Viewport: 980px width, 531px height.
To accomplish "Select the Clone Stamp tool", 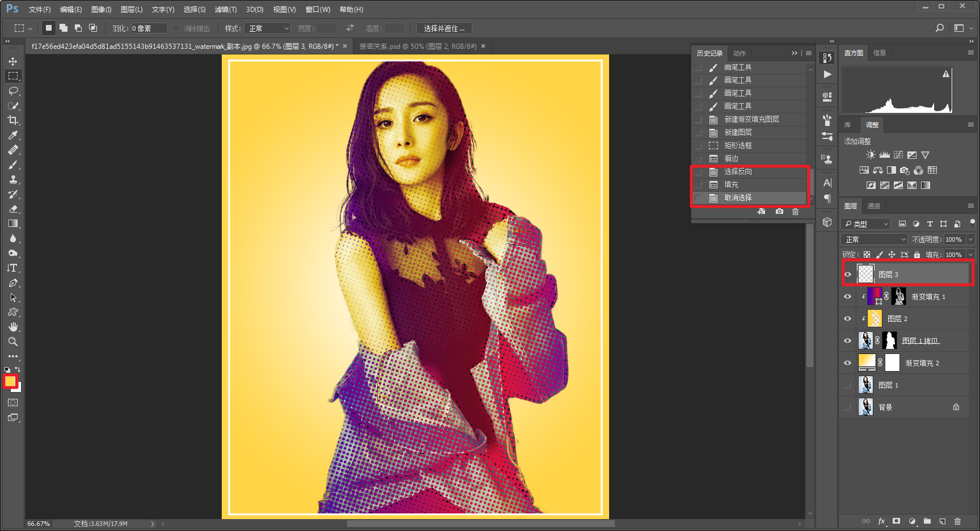I will click(13, 179).
